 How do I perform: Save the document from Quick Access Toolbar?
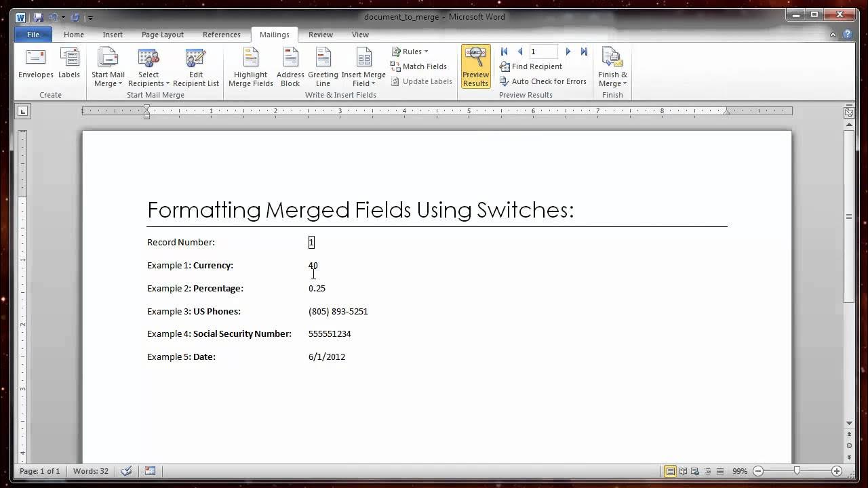[39, 17]
